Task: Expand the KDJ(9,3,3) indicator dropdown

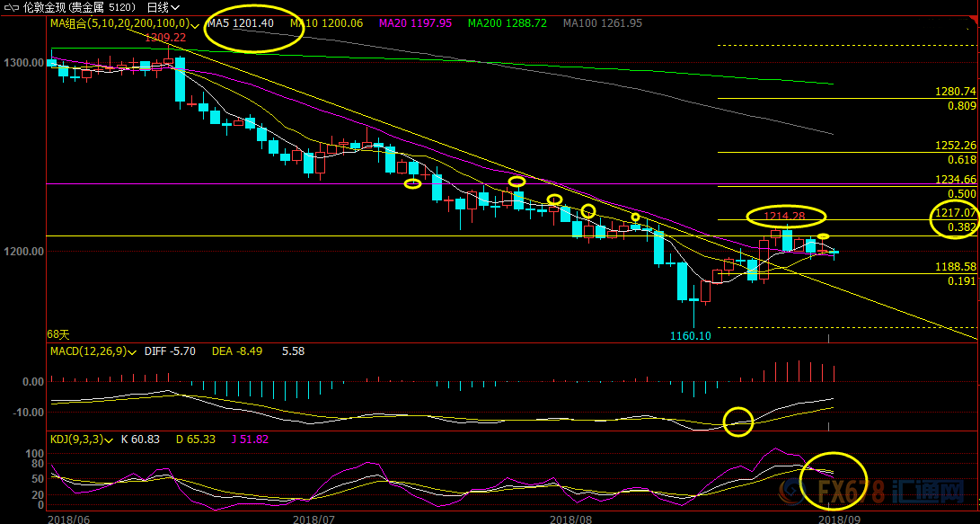Action: tap(107, 440)
